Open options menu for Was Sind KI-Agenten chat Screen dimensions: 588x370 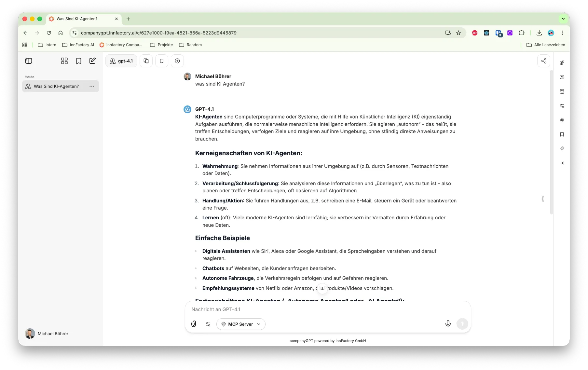click(92, 86)
